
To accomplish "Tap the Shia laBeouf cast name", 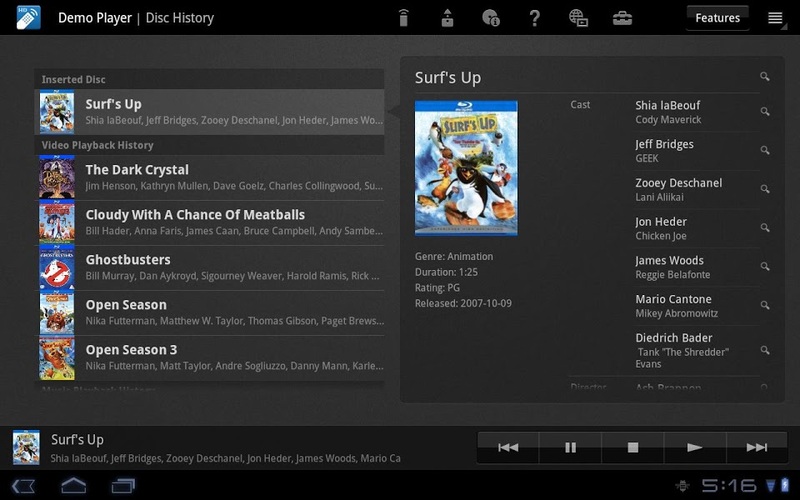I will point(667,106).
